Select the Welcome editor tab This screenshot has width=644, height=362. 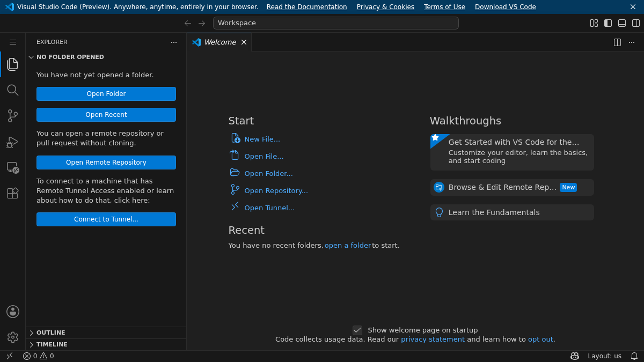(219, 42)
